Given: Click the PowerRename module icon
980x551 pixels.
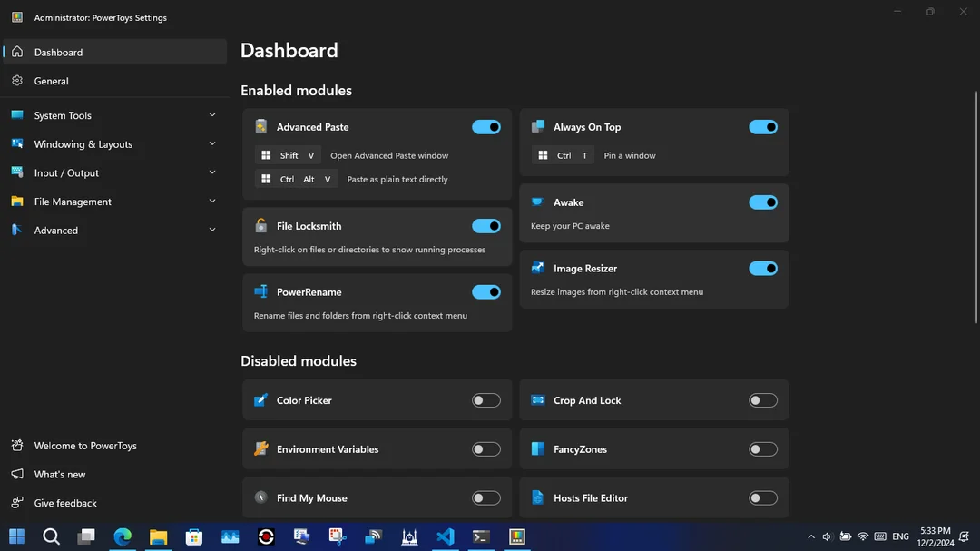Looking at the screenshot, I should (260, 291).
